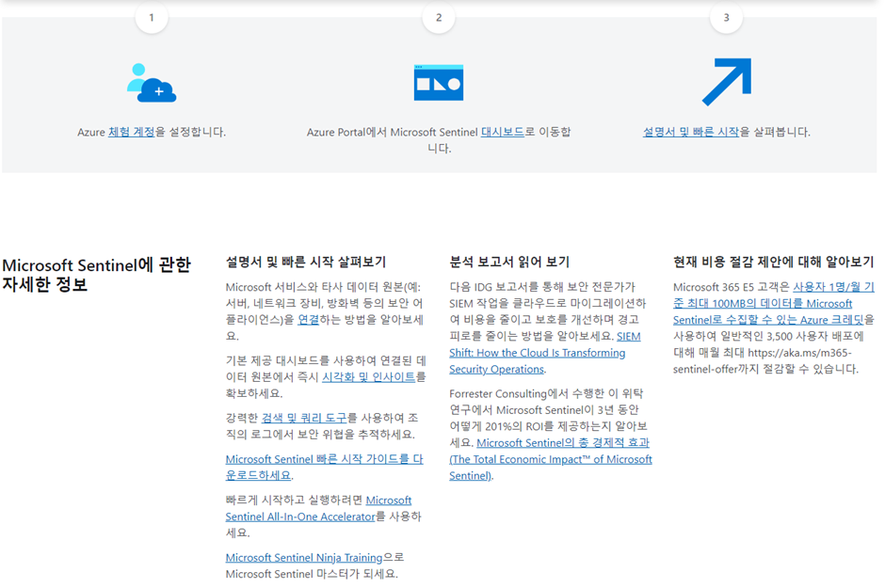Click the blue diagonal arrow icon
This screenshot has width=885, height=588.
click(x=727, y=82)
